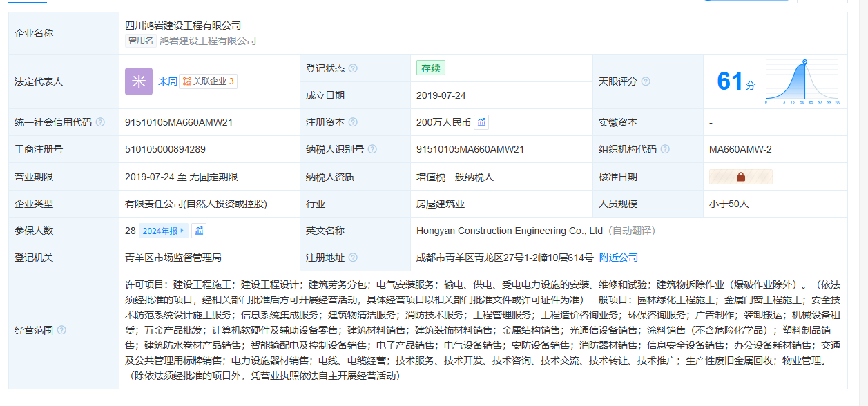
Task: Click the 存续 status badge
Action: [431, 68]
